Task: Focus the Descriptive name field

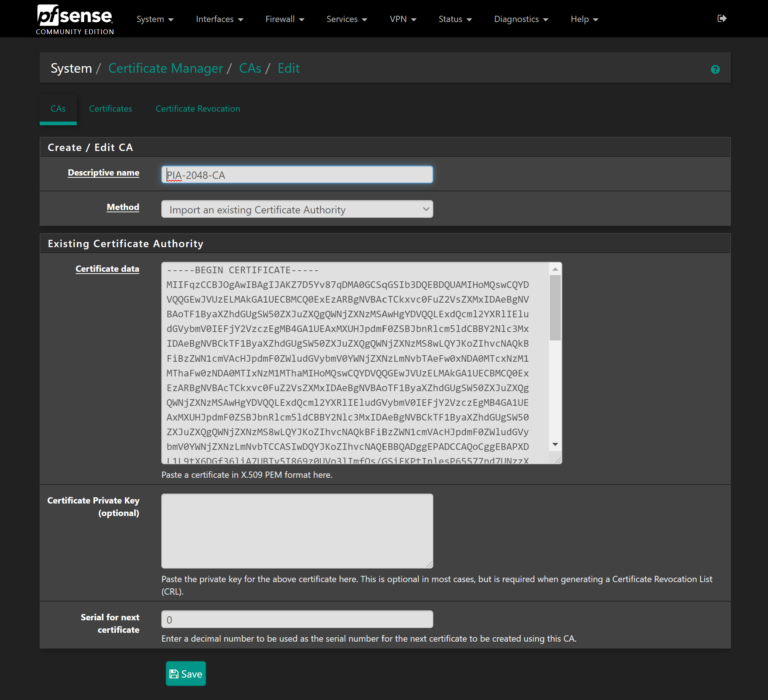Action: (297, 175)
